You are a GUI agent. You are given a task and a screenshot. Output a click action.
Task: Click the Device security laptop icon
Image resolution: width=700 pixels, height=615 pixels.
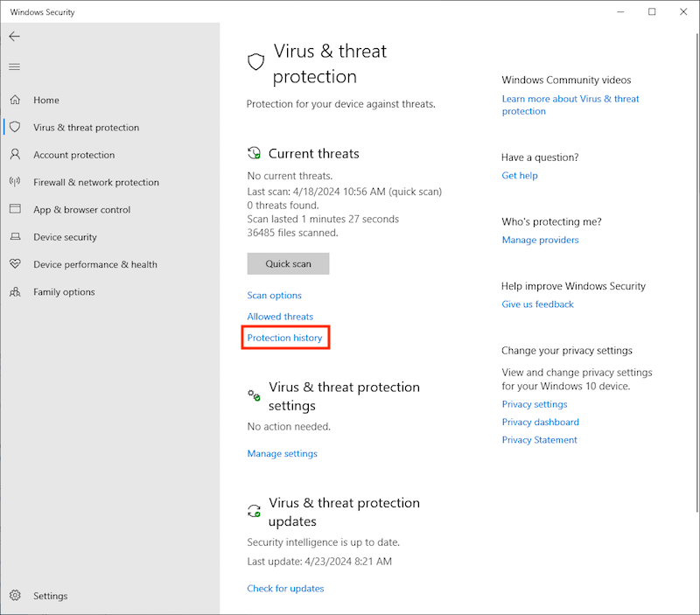(15, 237)
